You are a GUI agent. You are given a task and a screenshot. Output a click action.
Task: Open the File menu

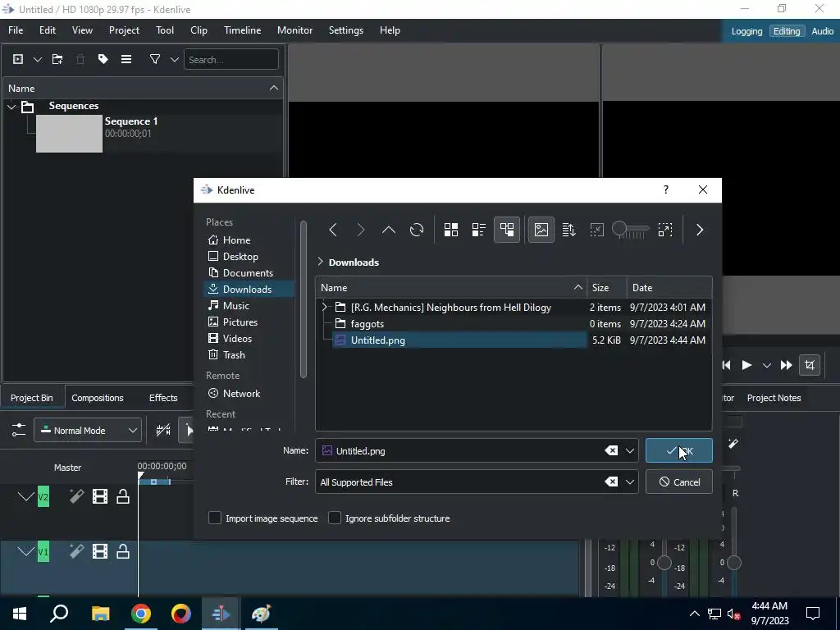click(x=16, y=30)
